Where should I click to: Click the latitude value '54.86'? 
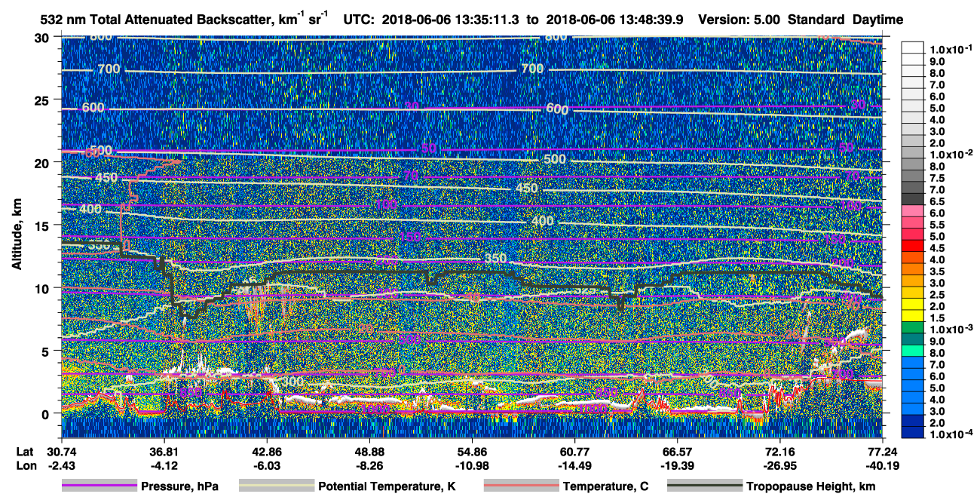472,450
